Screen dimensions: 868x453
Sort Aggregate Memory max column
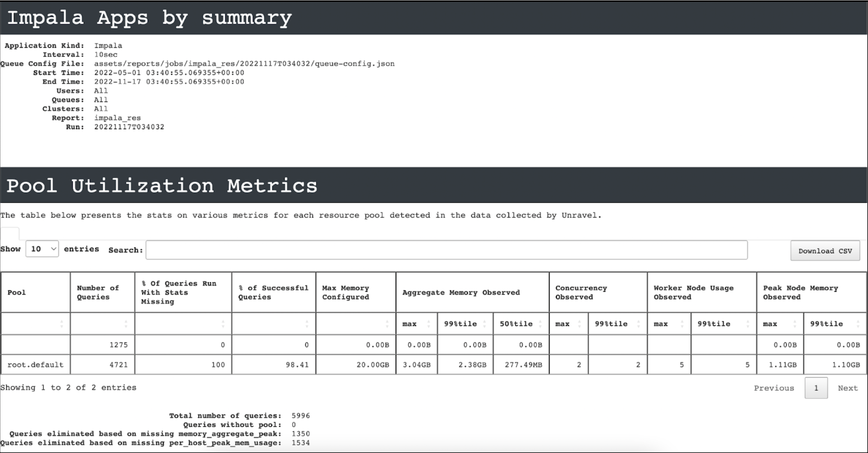[417, 324]
